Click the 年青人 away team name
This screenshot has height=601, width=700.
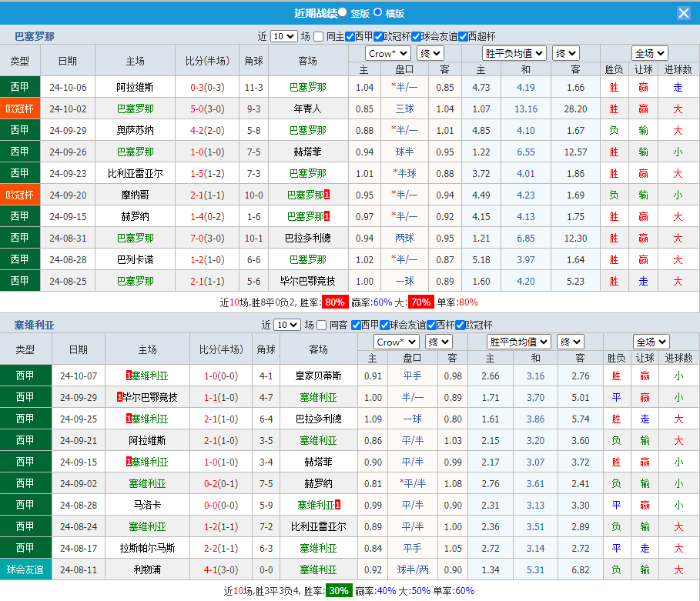[307, 109]
